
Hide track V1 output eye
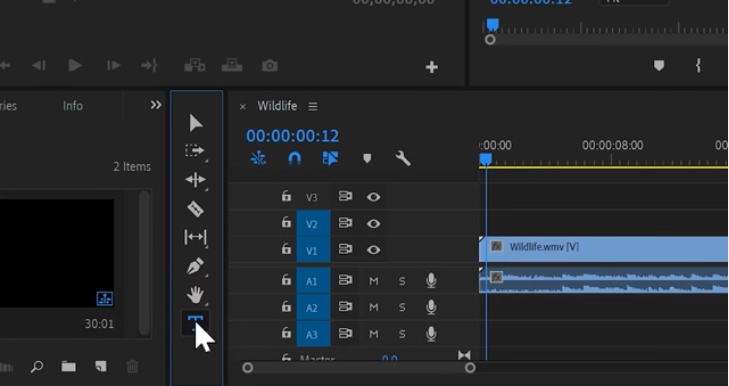(x=373, y=250)
